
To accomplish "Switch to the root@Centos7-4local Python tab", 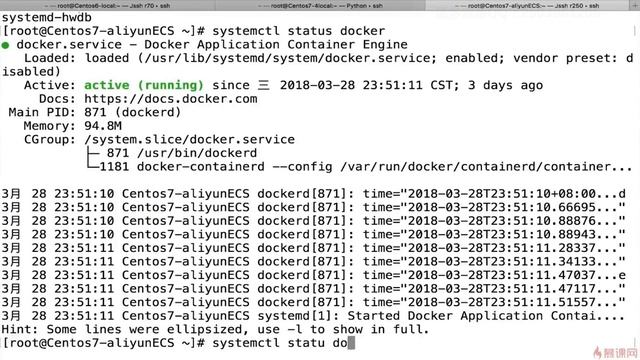I will click(320, 5).
